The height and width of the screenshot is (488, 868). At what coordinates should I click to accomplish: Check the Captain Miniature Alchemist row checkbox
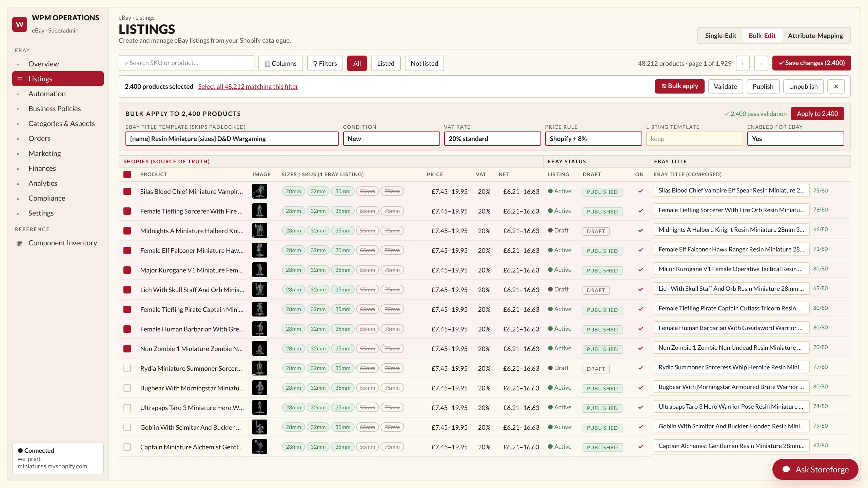tap(127, 447)
